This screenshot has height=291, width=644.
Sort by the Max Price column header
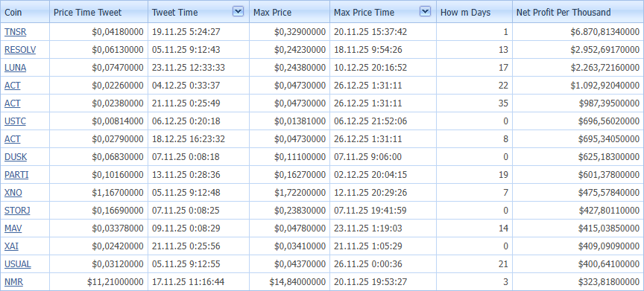tap(289, 12)
